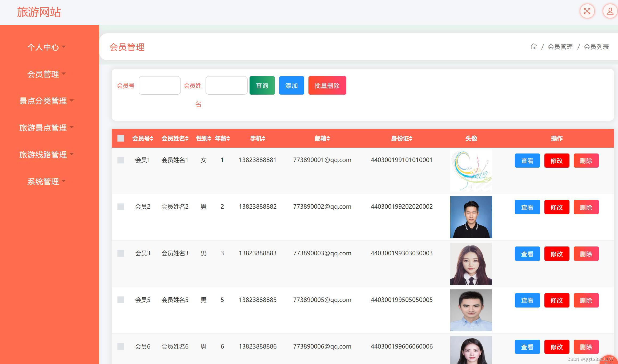
Task: Sort by 年龄 column arrows
Action: 228,139
